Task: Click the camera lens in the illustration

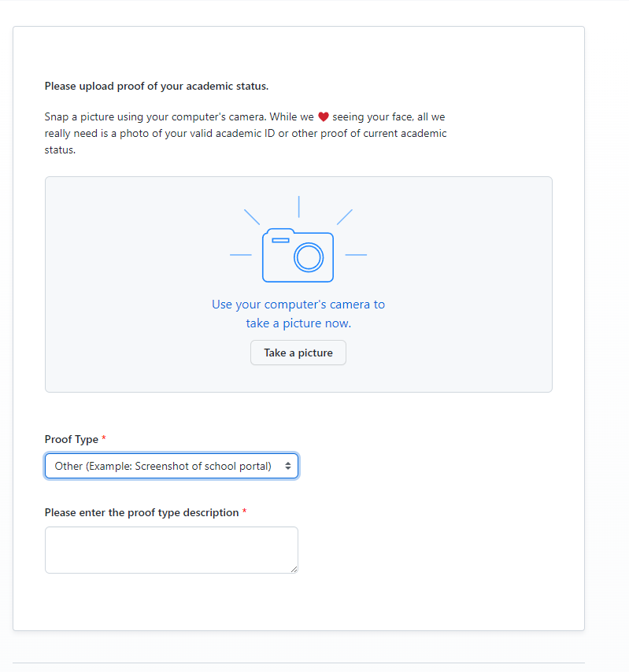Action: pyautogui.click(x=307, y=257)
